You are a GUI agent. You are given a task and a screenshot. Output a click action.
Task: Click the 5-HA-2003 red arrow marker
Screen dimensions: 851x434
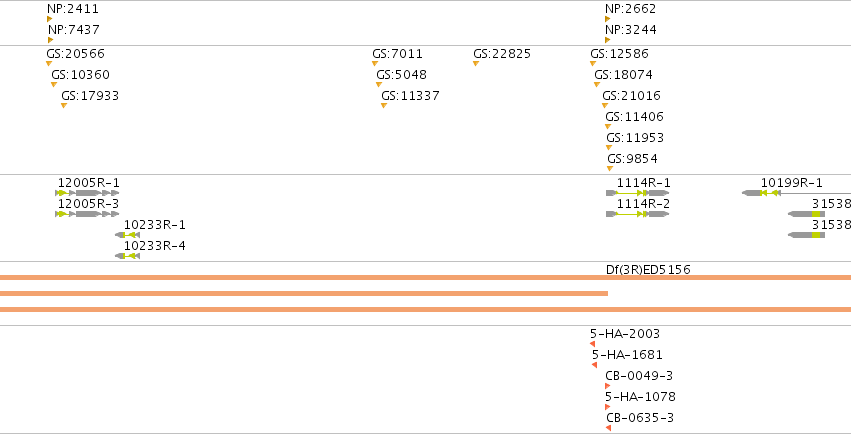click(593, 344)
